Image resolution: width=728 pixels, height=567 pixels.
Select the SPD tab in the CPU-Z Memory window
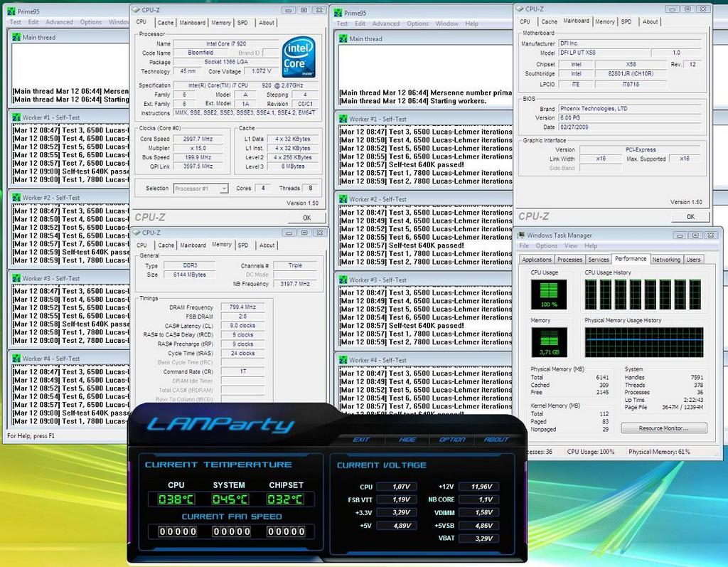pos(243,245)
